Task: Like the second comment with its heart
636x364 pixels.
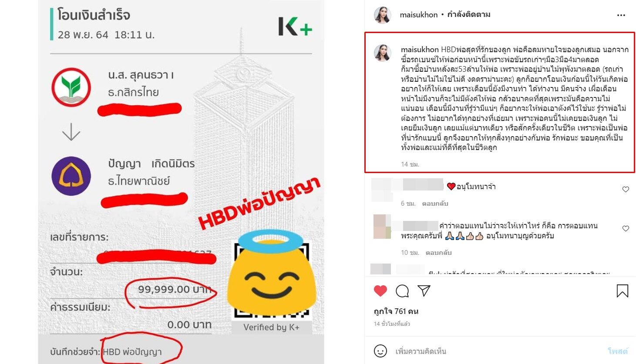Action: [x=626, y=229]
